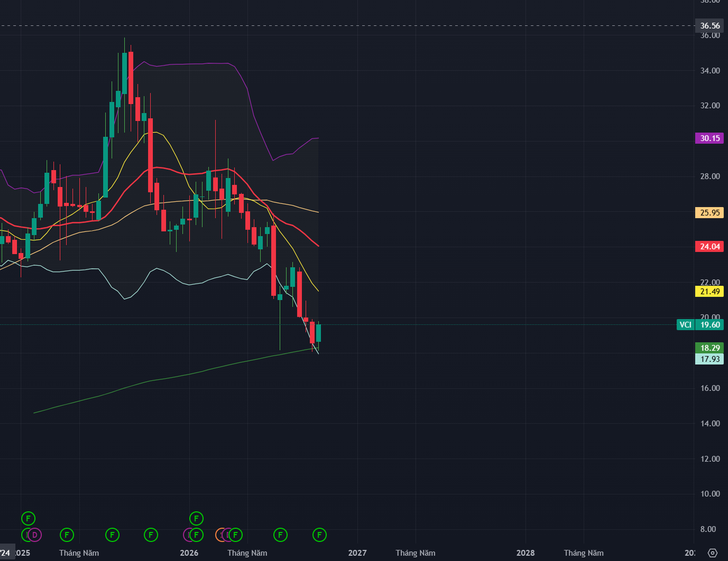Click the 34.00 price scale tick
This screenshot has height=561, width=728.
click(x=710, y=70)
